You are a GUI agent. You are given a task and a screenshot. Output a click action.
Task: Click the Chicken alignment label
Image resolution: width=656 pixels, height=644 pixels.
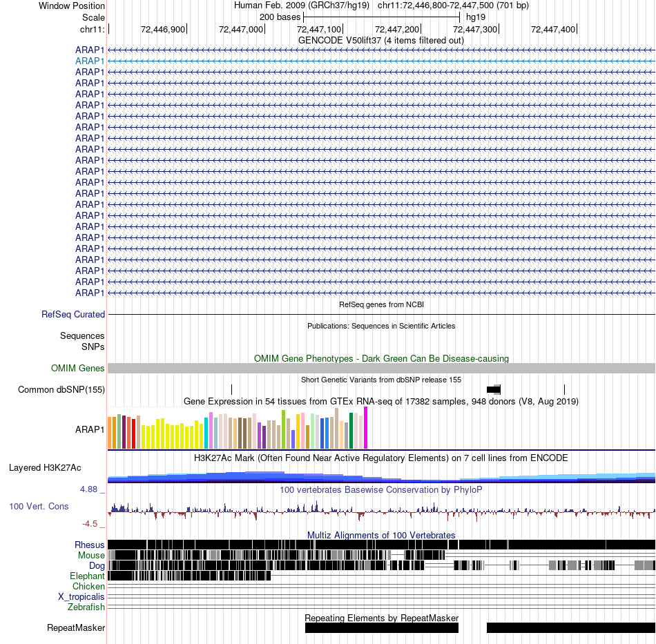[88, 586]
